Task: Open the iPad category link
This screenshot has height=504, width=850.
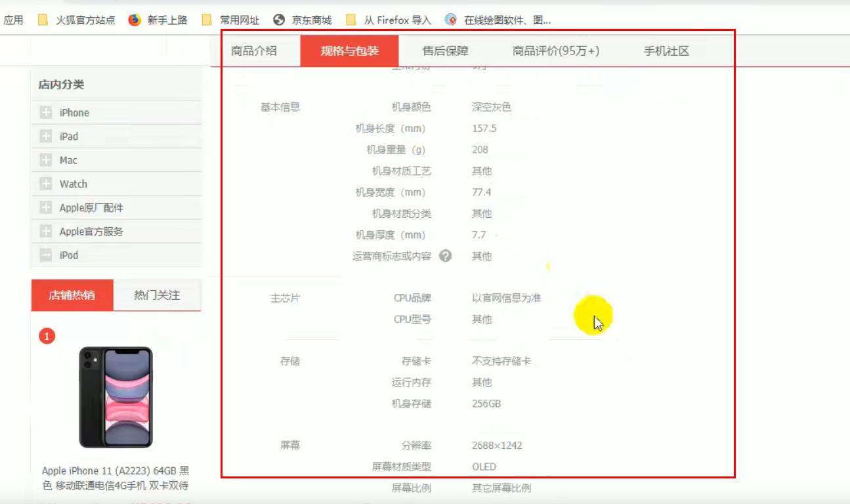Action: 69,136
